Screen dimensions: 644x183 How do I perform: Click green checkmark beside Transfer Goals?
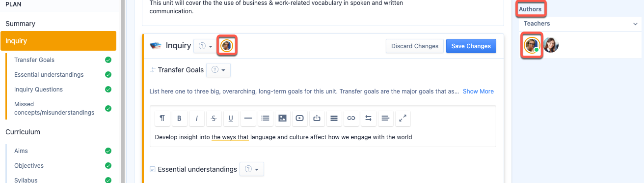click(108, 60)
